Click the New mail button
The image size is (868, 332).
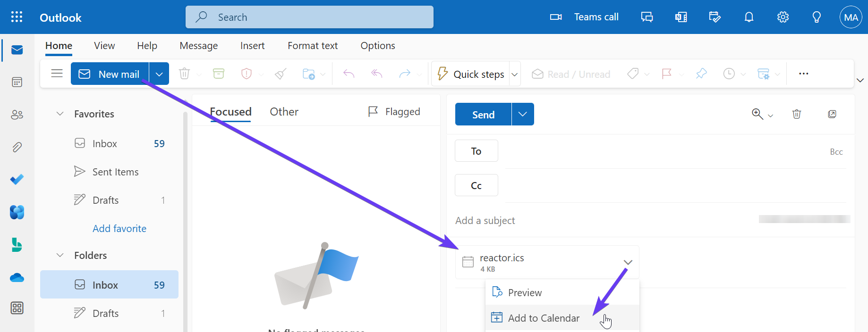tap(110, 74)
